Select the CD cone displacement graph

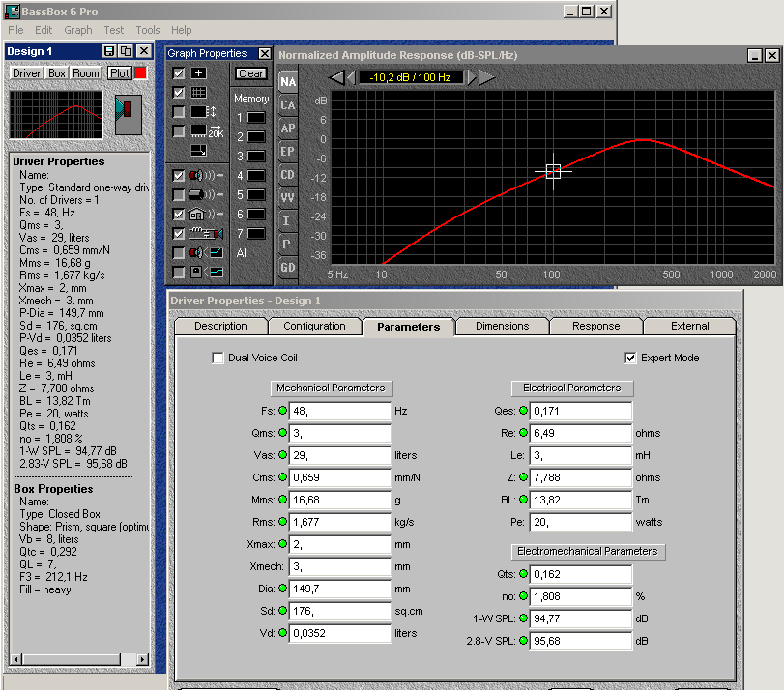pos(288,174)
